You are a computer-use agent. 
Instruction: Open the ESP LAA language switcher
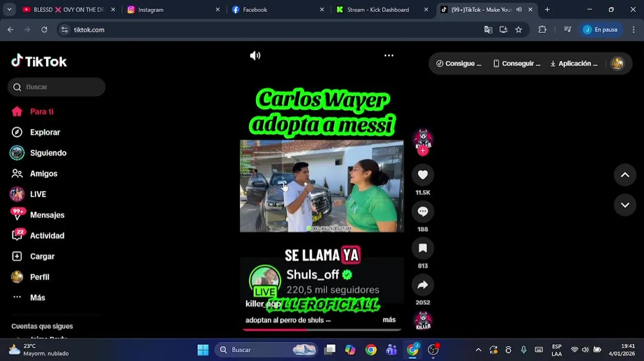click(x=557, y=350)
